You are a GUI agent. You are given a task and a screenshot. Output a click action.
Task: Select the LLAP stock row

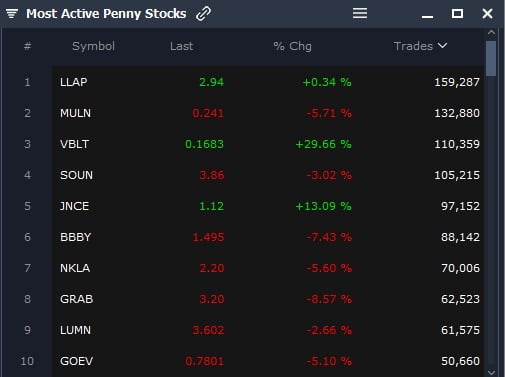coord(268,82)
